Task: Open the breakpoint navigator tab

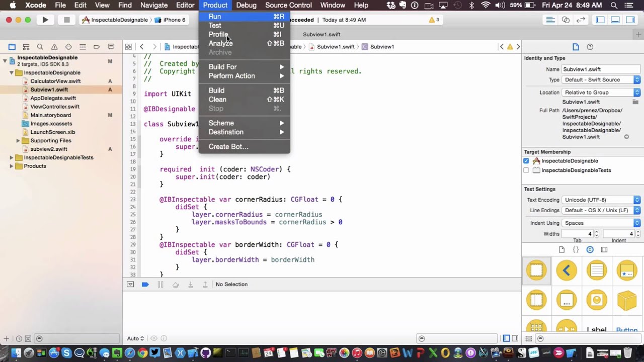Action: (97, 47)
